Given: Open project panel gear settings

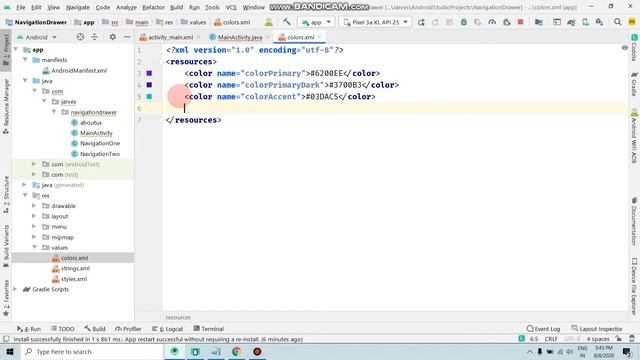Looking at the screenshot, I should pos(113,37).
